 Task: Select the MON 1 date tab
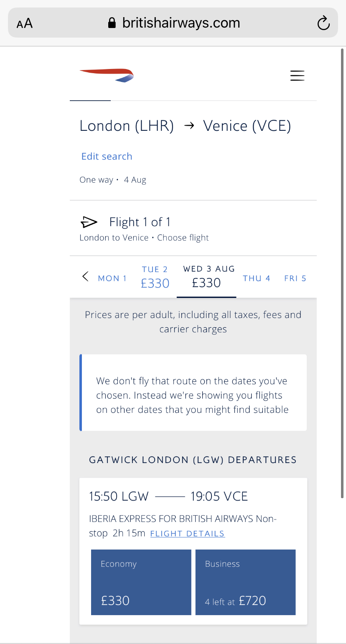[x=112, y=278]
